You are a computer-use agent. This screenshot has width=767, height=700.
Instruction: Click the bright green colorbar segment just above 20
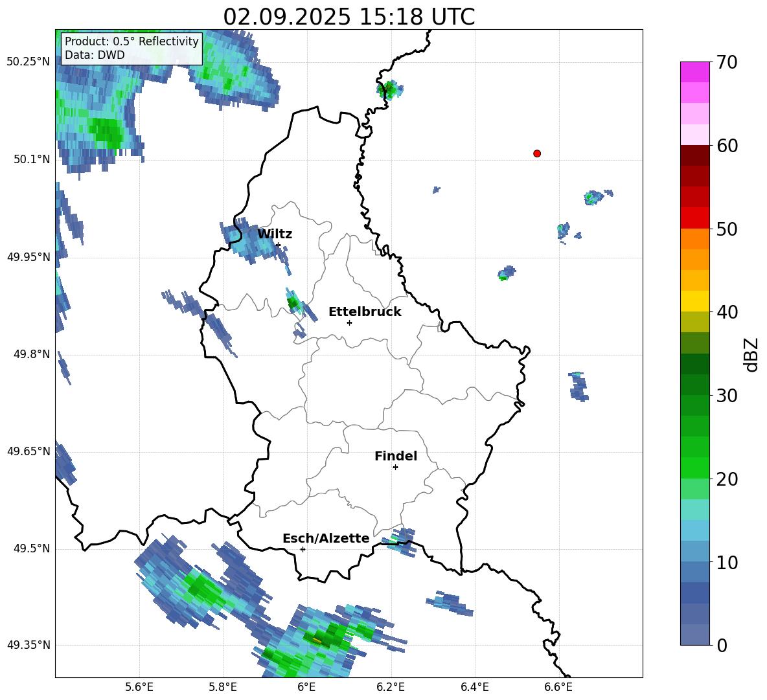tap(694, 468)
